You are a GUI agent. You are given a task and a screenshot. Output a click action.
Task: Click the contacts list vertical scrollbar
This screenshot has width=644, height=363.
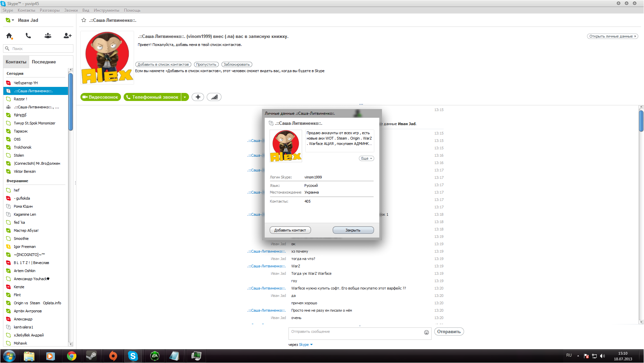(x=70, y=101)
